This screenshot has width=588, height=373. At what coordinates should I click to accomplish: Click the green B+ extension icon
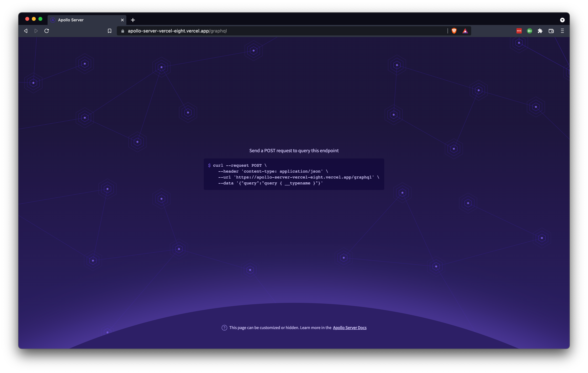529,31
